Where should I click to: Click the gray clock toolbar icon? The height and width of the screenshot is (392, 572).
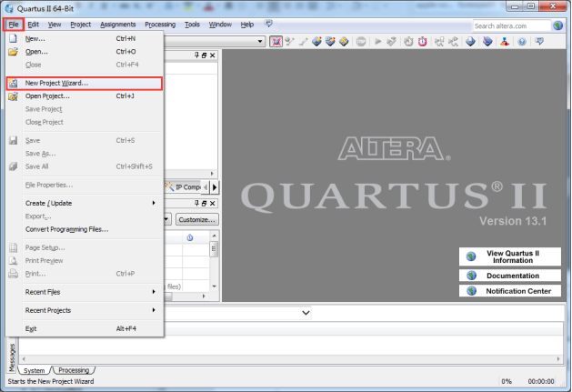[x=408, y=42]
